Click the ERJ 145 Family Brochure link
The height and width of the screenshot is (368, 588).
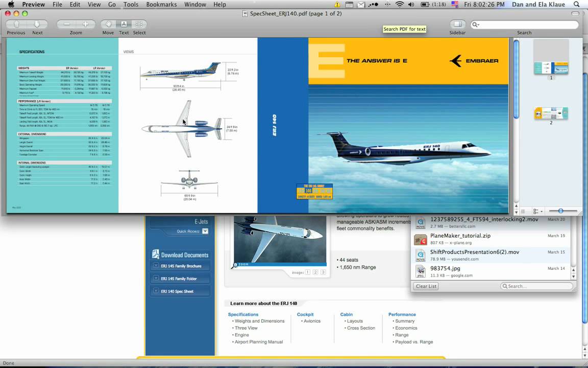click(181, 266)
